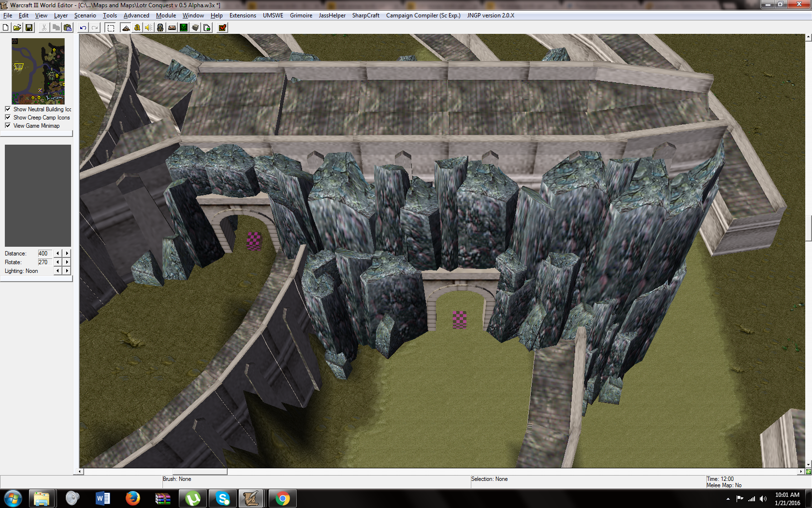
Task: Open Campaign Compiler (Sc Exp.) menu
Action: [423, 15]
